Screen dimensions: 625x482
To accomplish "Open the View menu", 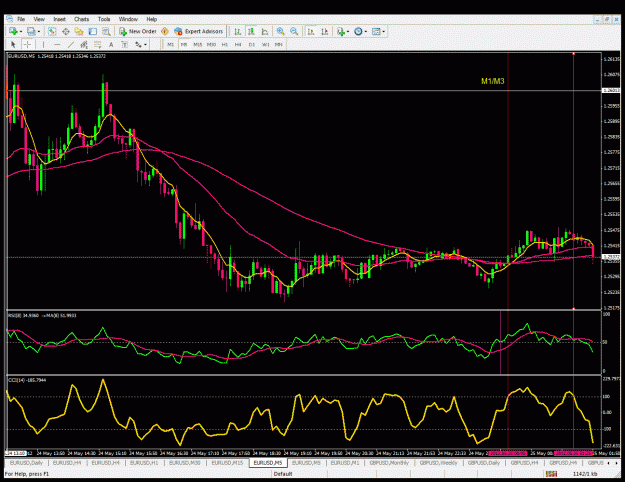I will pos(39,19).
